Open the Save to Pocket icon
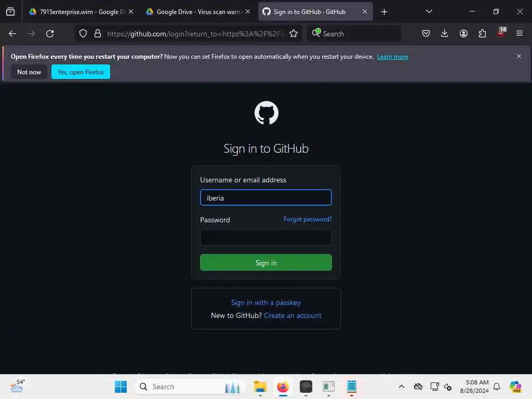This screenshot has width=532, height=399. coord(426,33)
